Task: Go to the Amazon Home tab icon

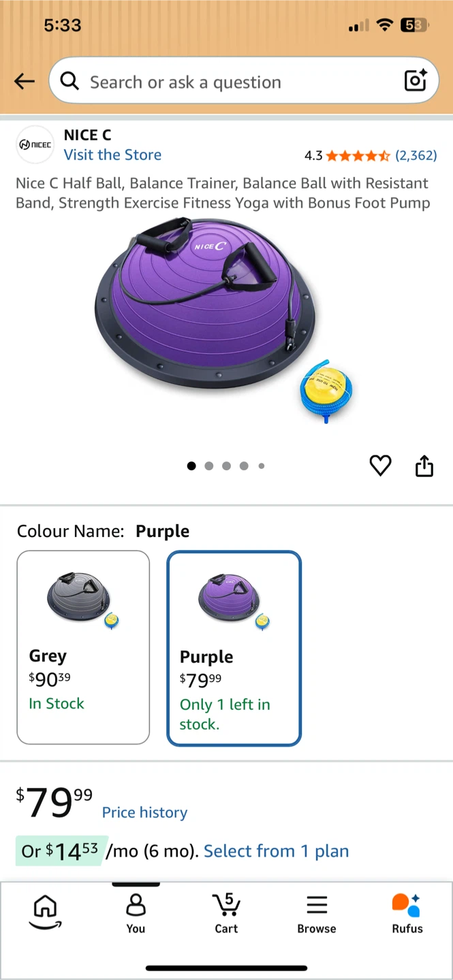Action: pyautogui.click(x=45, y=912)
